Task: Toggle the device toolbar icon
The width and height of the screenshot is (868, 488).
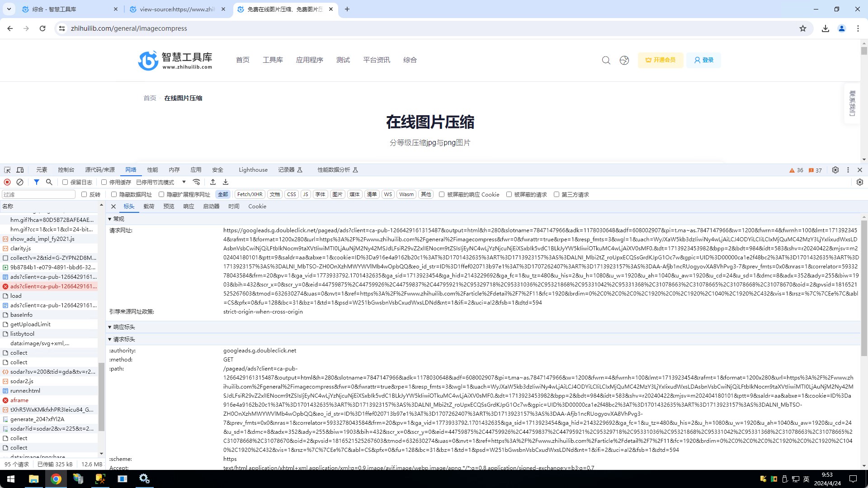Action: (20, 170)
